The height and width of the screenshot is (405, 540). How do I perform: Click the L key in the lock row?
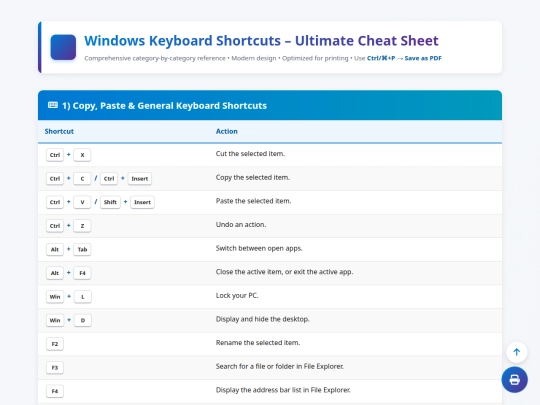[83, 297]
